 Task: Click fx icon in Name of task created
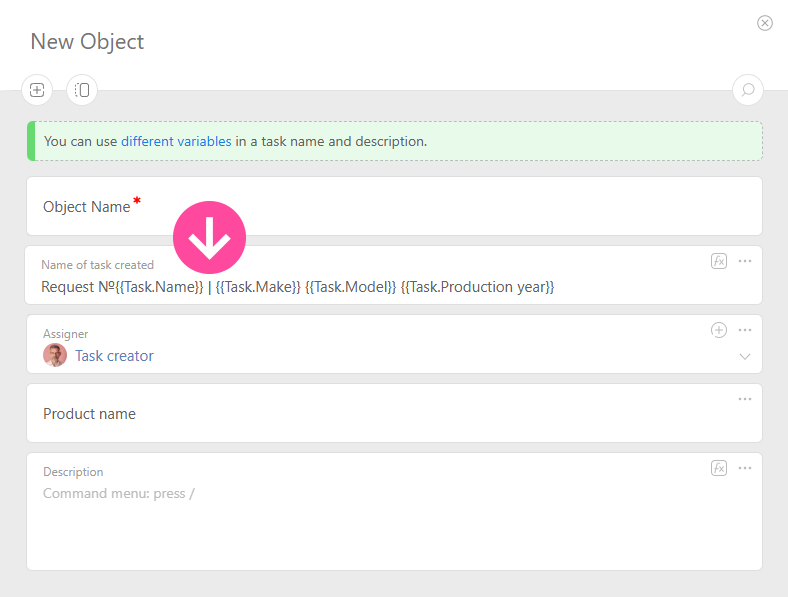point(719,261)
